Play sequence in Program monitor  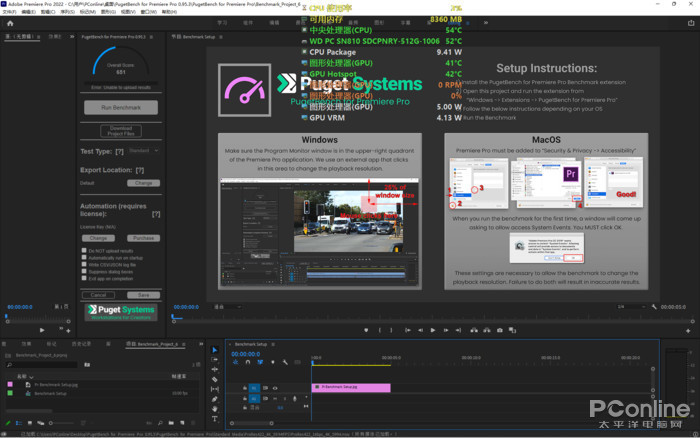(433, 330)
